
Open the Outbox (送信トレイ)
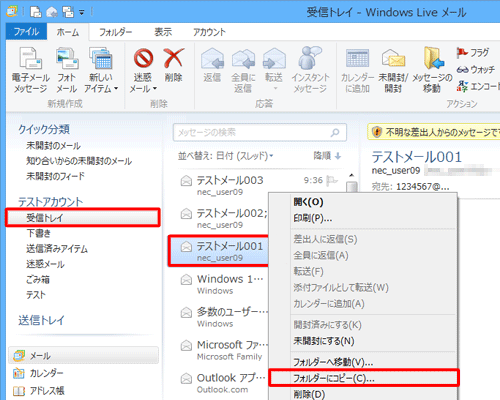pos(41,320)
